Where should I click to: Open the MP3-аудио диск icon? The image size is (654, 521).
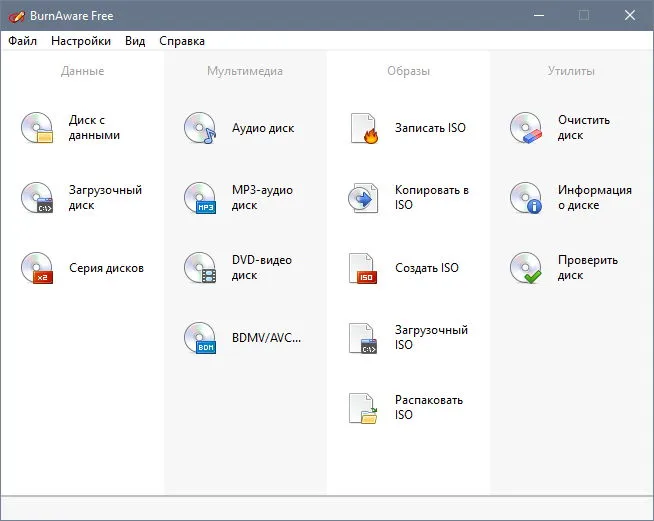200,198
